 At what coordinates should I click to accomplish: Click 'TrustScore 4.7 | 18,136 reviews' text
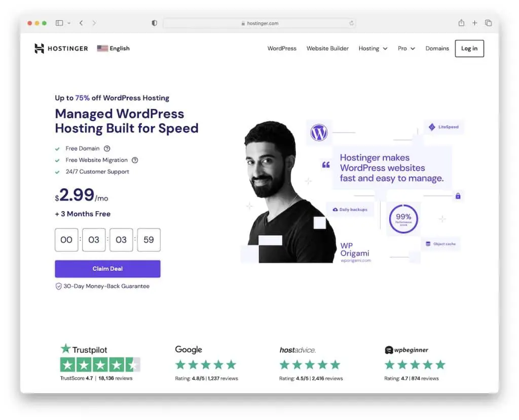click(96, 378)
